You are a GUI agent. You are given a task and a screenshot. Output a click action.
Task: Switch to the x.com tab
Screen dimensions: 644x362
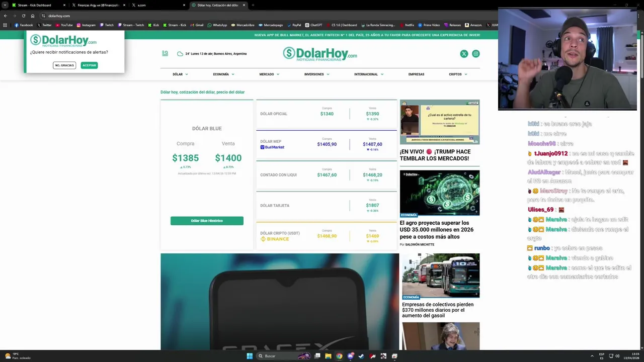click(158, 5)
